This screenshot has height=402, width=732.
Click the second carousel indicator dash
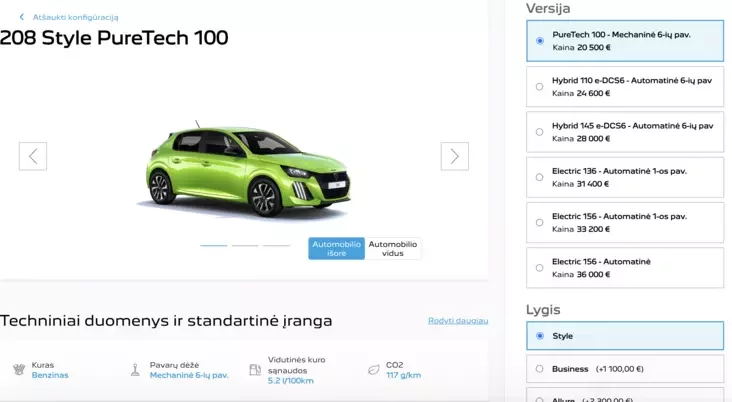pos(245,245)
